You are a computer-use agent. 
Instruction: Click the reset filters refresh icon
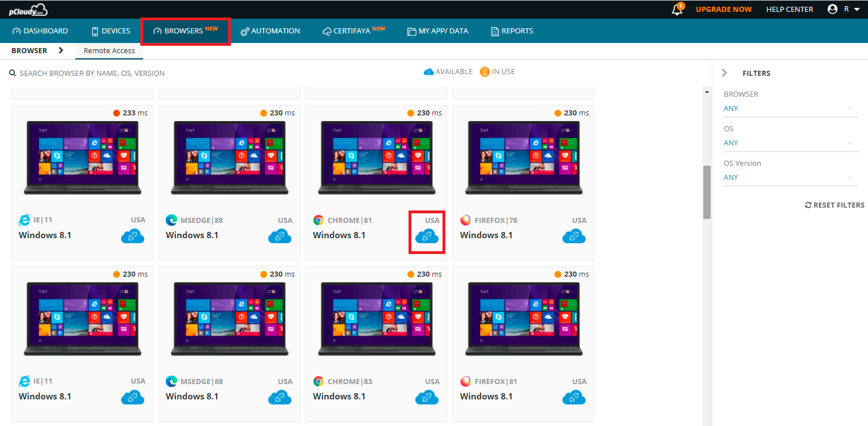point(808,205)
